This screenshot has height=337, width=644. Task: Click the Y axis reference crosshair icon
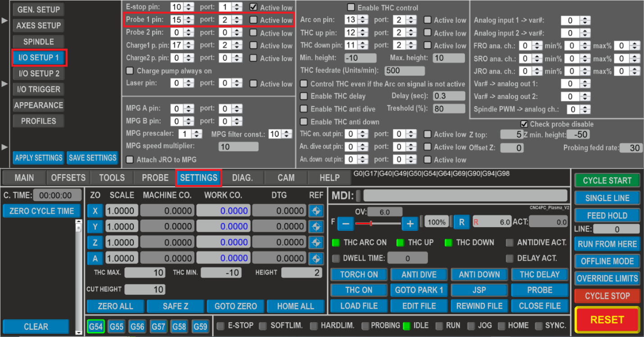point(316,226)
